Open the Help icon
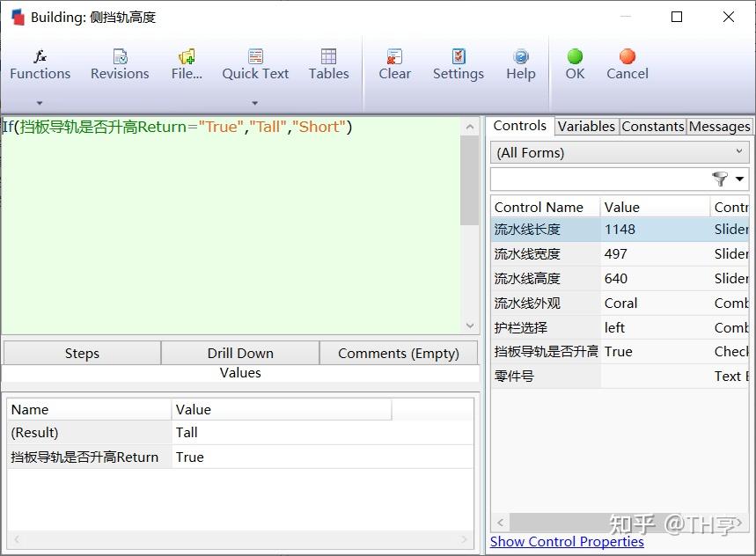 (x=520, y=63)
